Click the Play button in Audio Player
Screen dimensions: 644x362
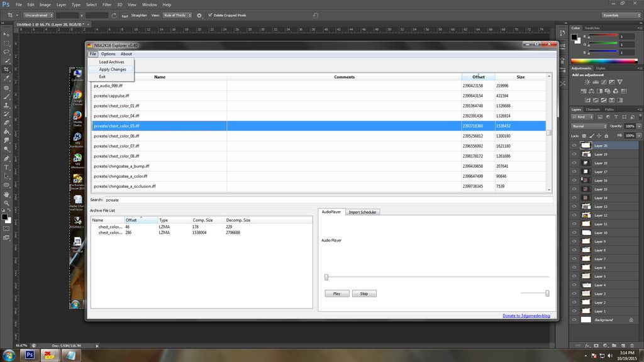pos(337,293)
